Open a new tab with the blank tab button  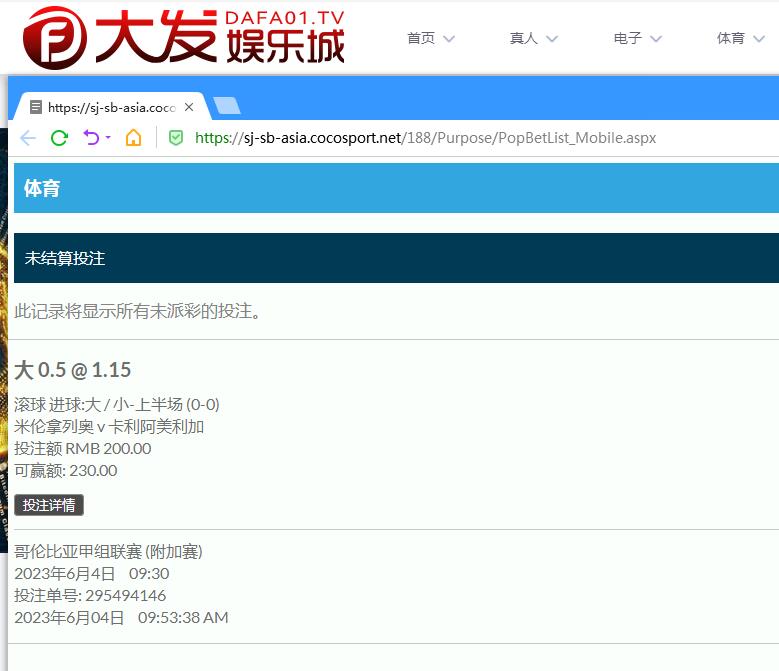point(227,107)
